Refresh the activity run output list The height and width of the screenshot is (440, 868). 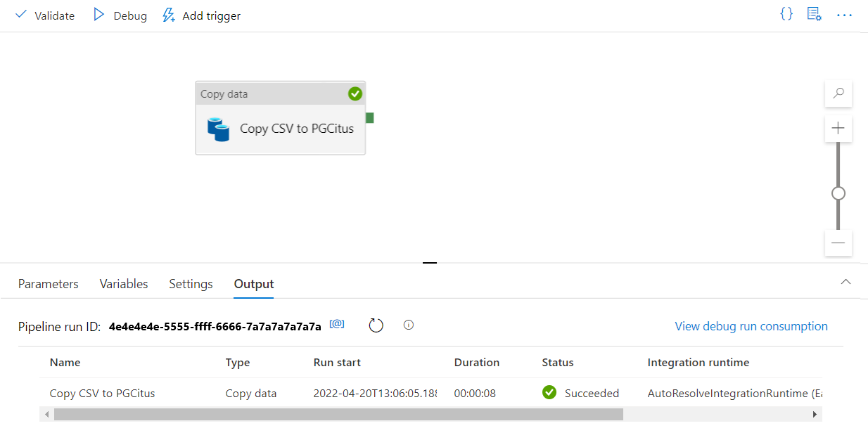376,325
